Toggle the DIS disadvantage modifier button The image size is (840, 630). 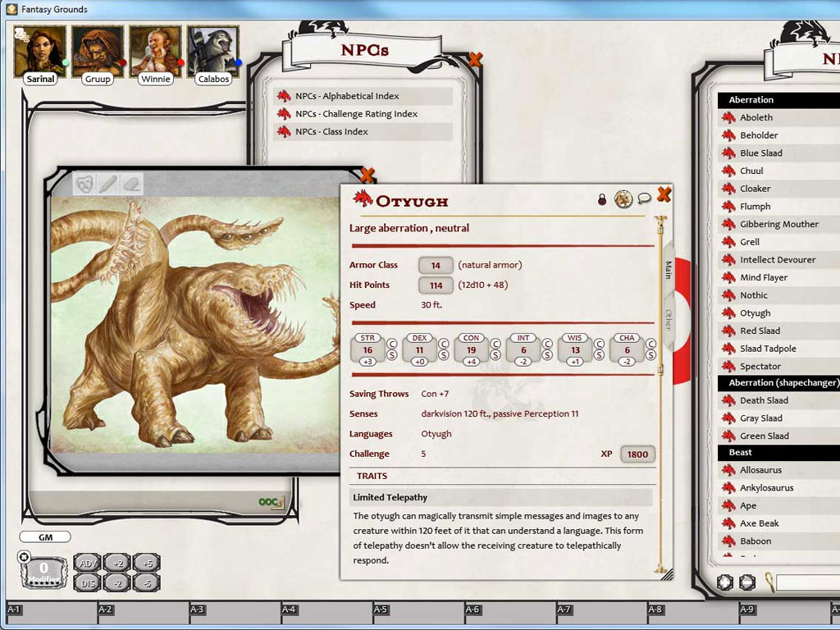(x=86, y=582)
